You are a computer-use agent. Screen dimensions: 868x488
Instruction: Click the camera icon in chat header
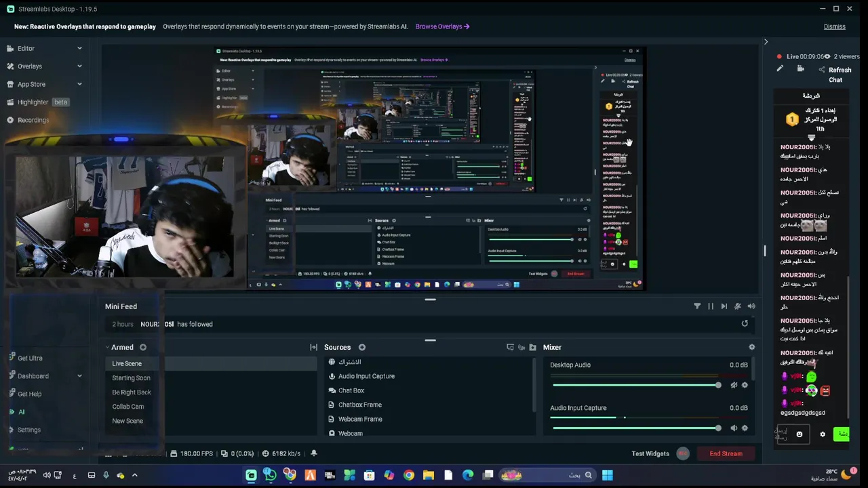coord(801,68)
